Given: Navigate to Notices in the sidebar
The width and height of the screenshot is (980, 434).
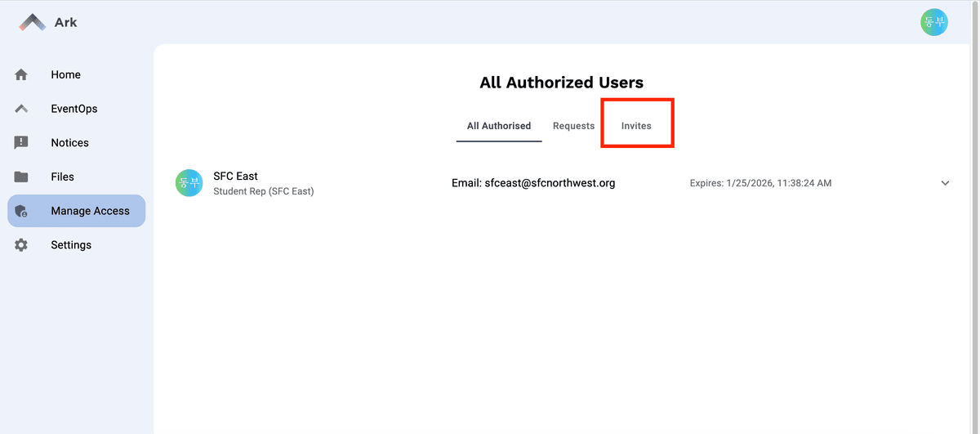Looking at the screenshot, I should click(69, 142).
